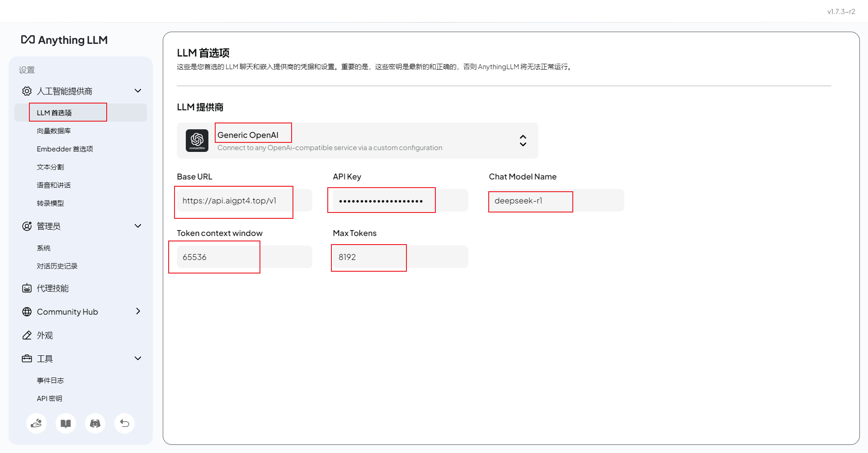Open 系统 admin page
Viewport: 868px width, 453px height.
tap(43, 248)
